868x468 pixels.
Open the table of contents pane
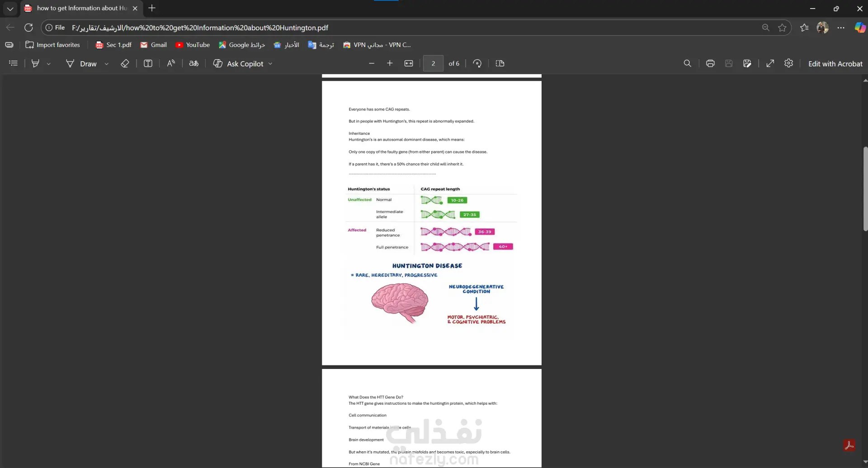14,64
